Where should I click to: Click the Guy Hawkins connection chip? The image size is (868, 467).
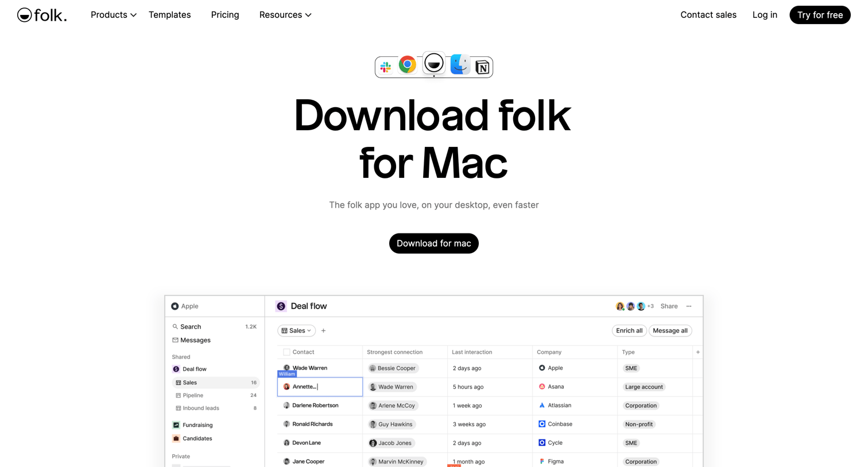[392, 425]
